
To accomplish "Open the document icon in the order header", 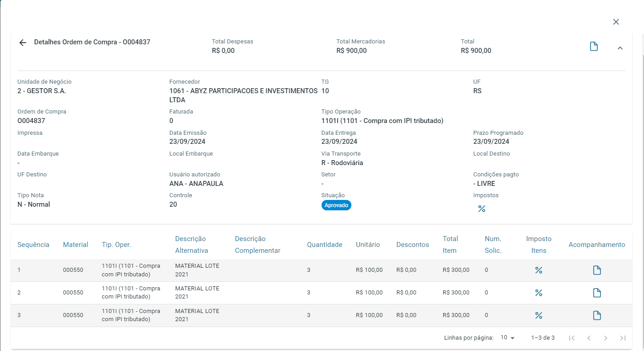I will (594, 47).
